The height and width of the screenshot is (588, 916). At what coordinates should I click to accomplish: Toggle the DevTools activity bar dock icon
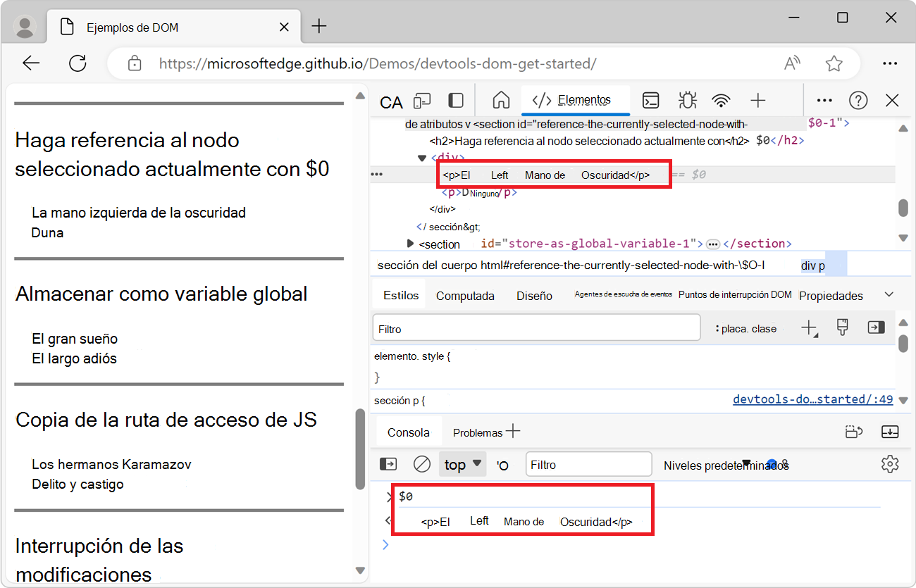pos(457,101)
